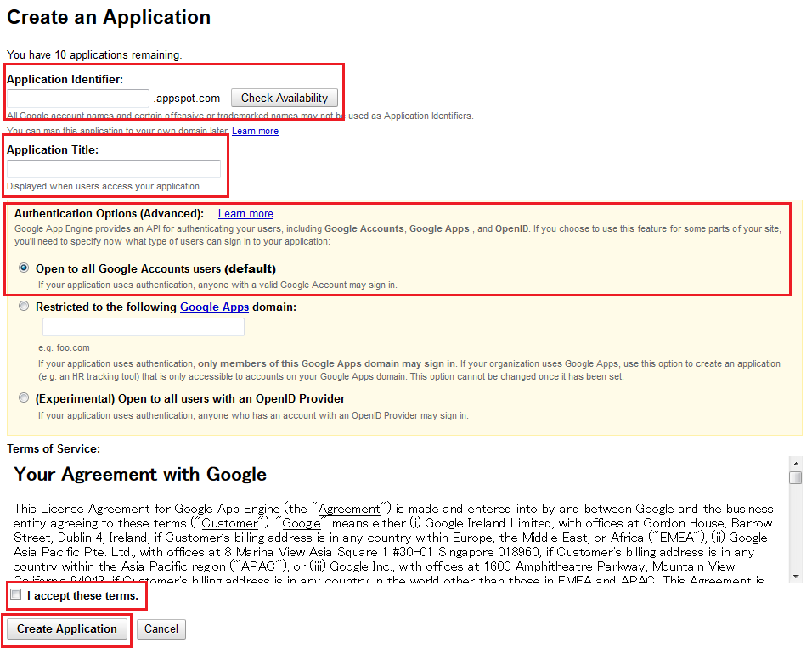The height and width of the screenshot is (648, 812).
Task: Click the Terms of Service label
Action: click(x=54, y=448)
